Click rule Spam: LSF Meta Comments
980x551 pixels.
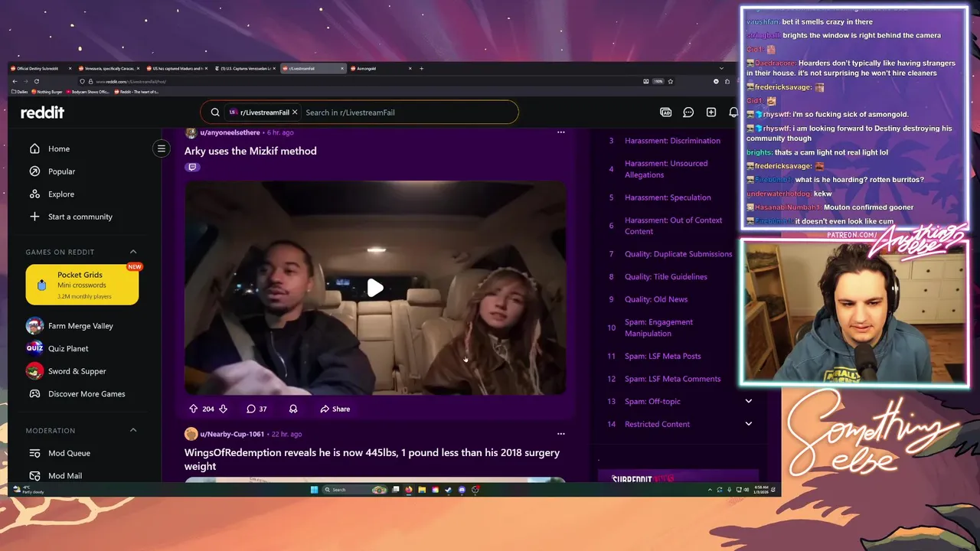[x=672, y=379]
